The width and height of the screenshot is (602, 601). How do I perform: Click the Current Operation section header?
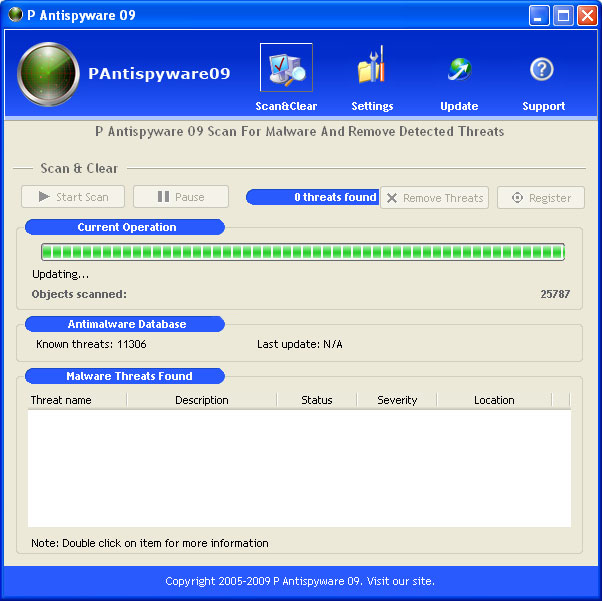tap(125, 227)
